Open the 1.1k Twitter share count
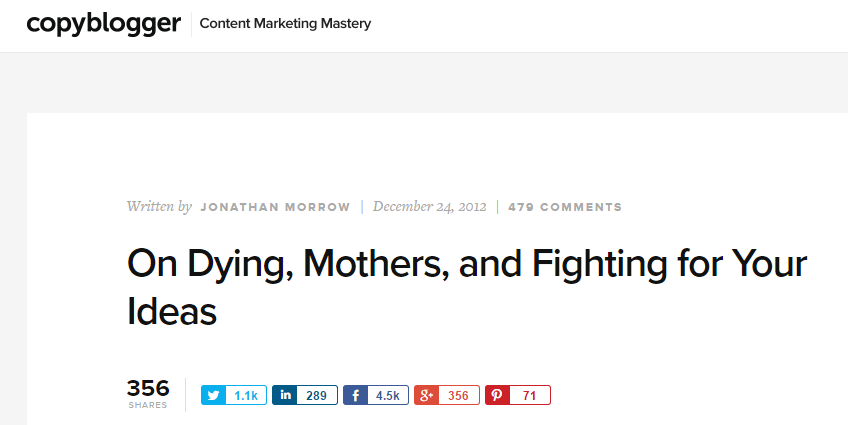The image size is (848, 425). click(246, 395)
